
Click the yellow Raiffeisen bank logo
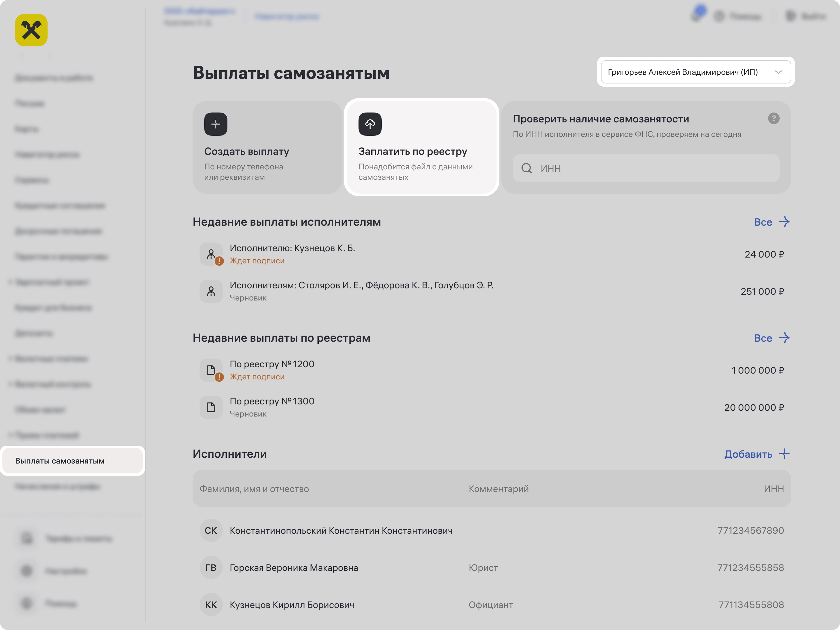pyautogui.click(x=31, y=30)
